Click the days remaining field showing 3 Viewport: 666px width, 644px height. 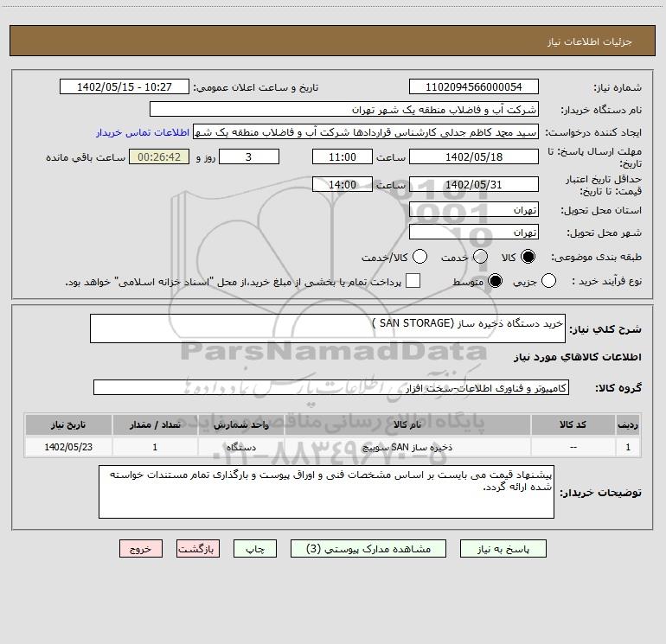(x=249, y=156)
